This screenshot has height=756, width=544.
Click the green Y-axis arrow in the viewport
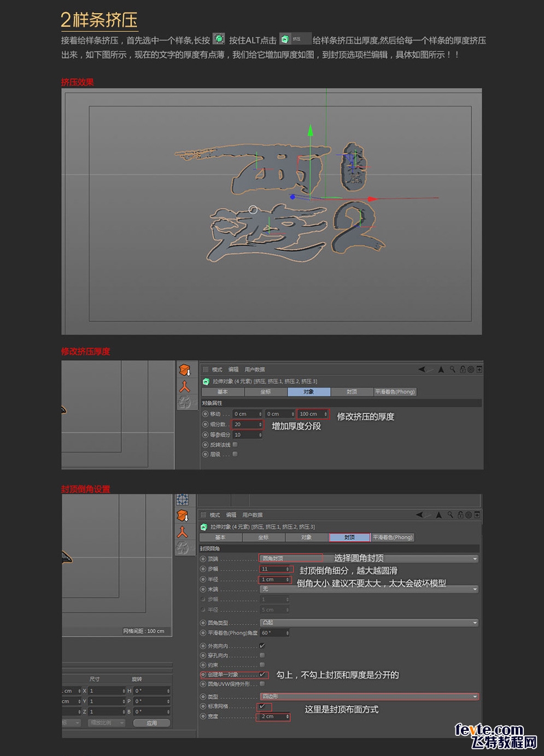[310, 130]
